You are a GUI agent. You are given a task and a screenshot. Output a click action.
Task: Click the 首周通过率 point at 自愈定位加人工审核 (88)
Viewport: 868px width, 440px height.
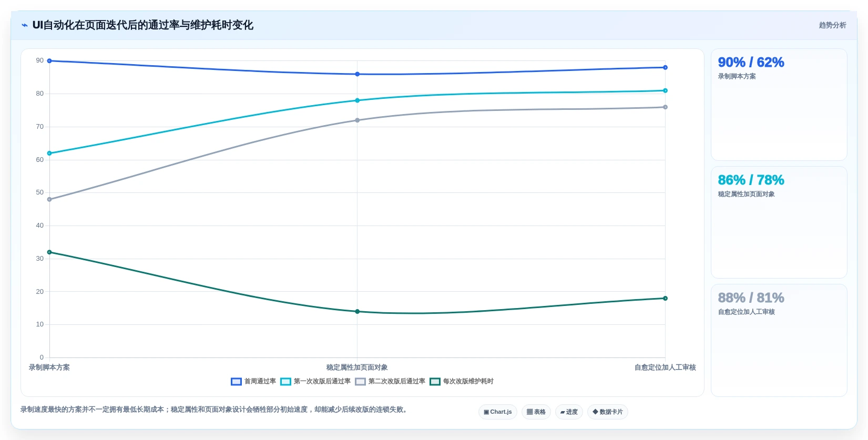coord(665,67)
